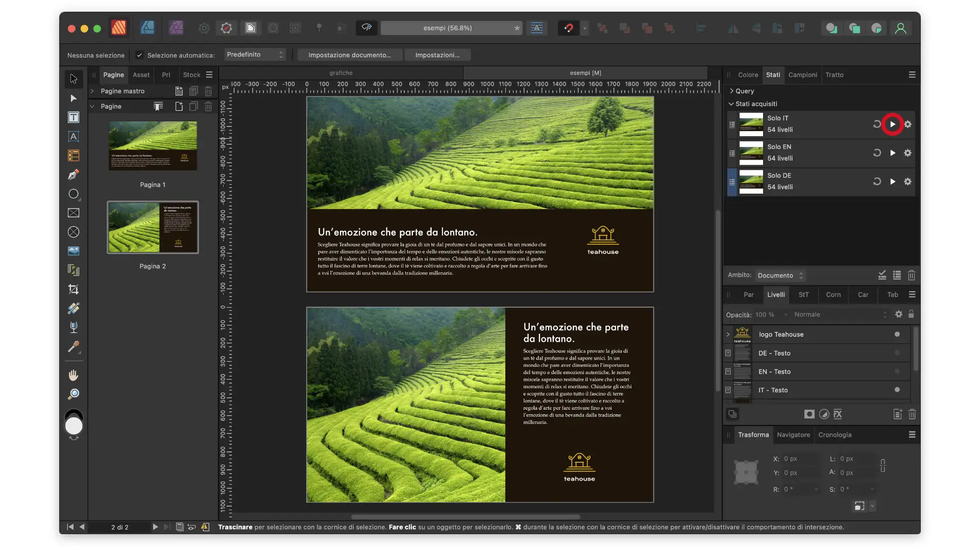
Task: Select the View hand tool
Action: (x=73, y=375)
